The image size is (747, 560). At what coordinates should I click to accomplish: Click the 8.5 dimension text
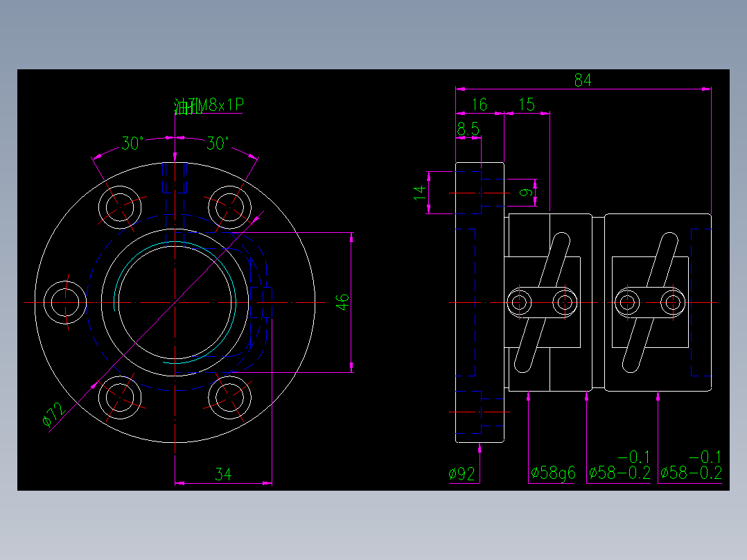coord(469,128)
